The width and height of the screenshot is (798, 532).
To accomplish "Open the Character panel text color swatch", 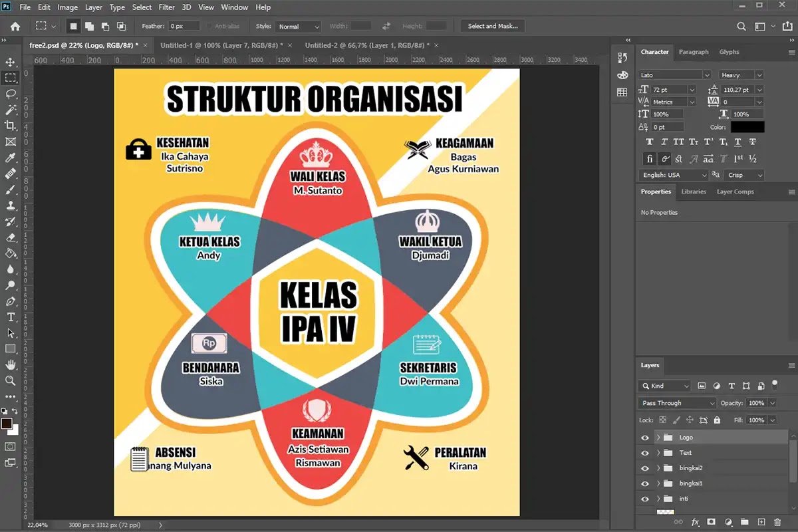I will [747, 127].
